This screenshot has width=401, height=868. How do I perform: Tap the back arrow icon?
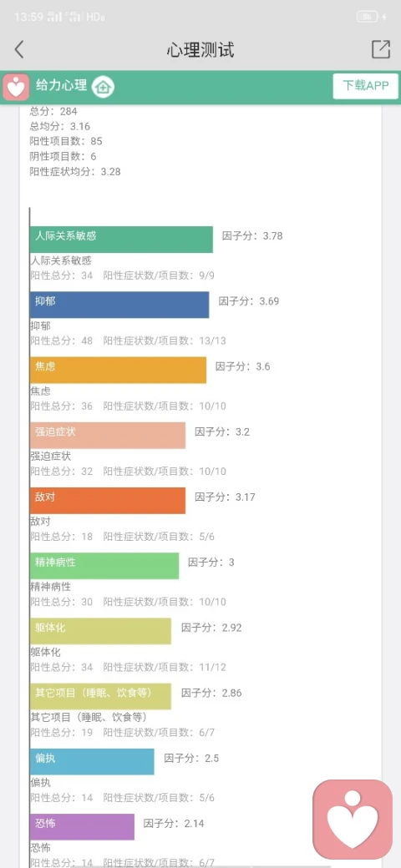[19, 49]
